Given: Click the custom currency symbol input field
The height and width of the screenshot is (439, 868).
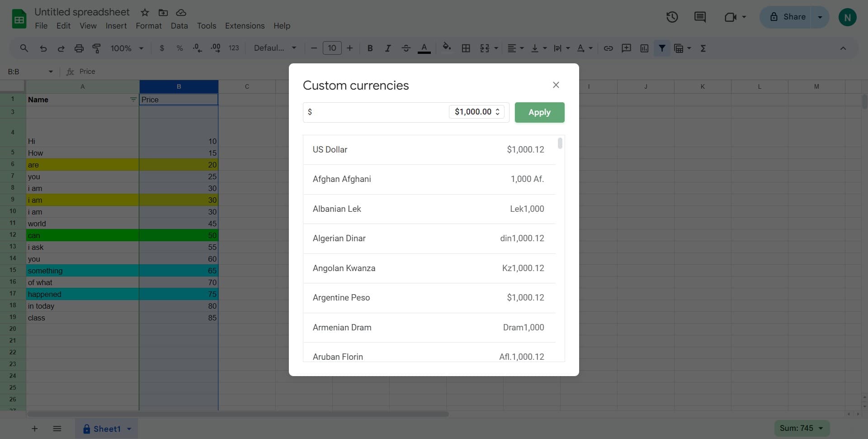Looking at the screenshot, I should 375,112.
